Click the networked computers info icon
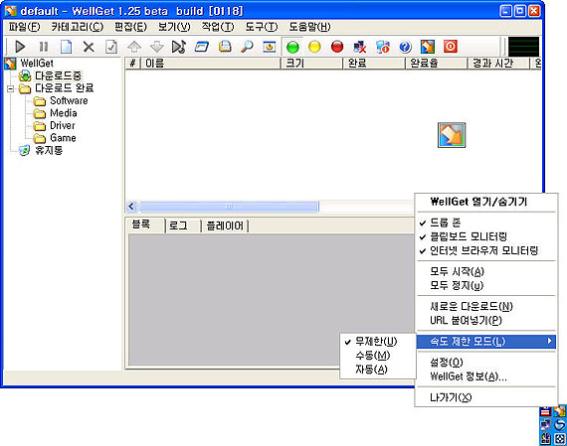567x446 pixels. pyautogui.click(x=383, y=47)
